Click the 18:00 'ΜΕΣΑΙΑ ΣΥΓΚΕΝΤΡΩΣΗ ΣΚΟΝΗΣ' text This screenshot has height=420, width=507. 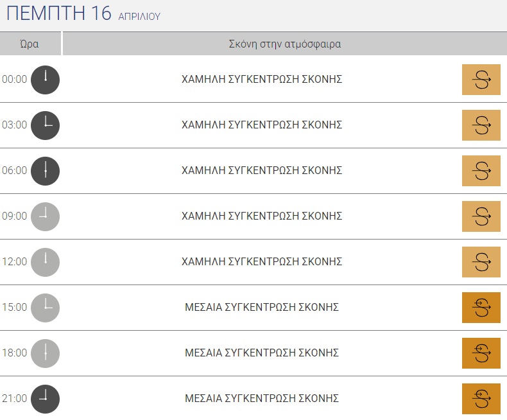(x=262, y=353)
